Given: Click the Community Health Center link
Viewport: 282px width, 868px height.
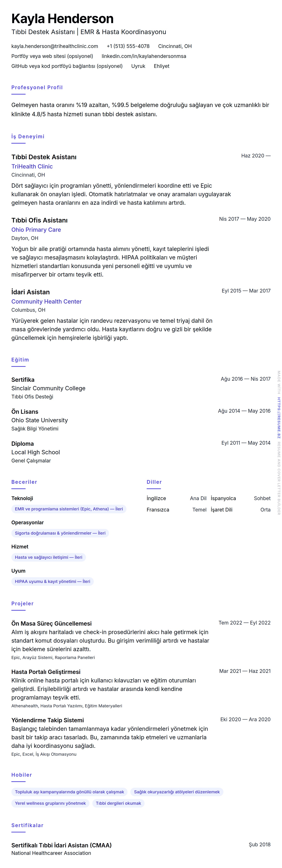Looking at the screenshot, I should pos(47,302).
